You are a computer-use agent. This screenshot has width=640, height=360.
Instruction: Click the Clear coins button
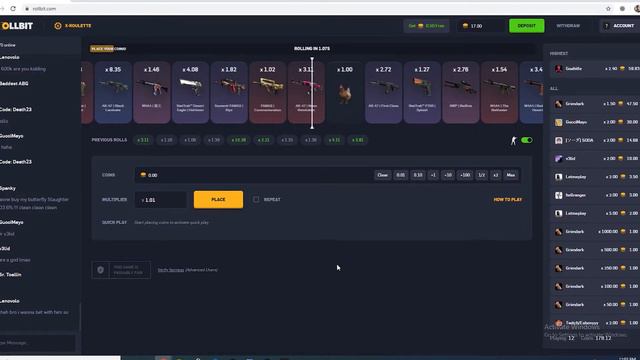point(382,175)
